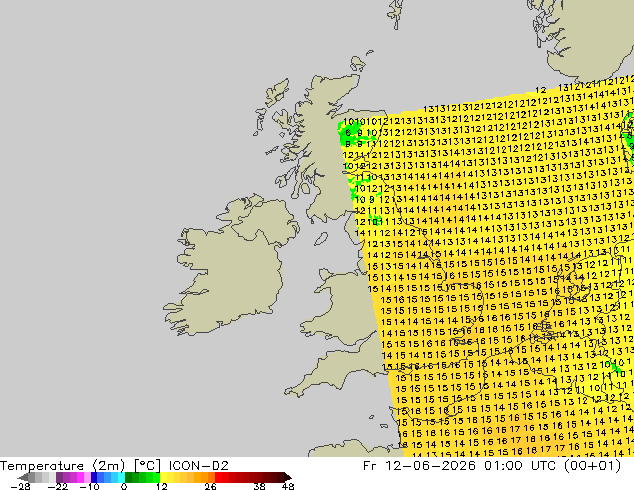
Task: Click the "-10" legend value
Action: tap(89, 486)
